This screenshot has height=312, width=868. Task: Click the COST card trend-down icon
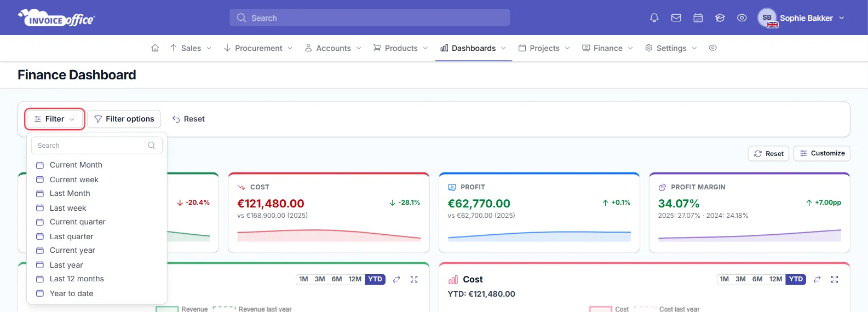[x=242, y=187]
